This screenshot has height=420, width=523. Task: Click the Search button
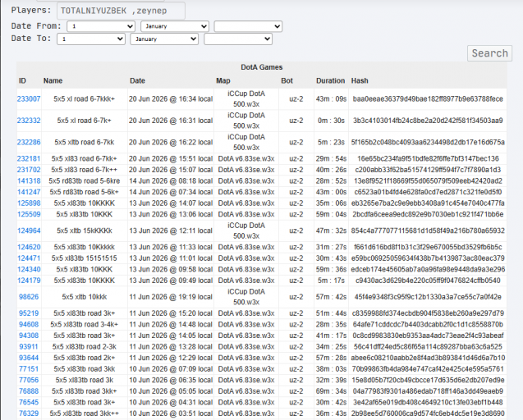489,53
